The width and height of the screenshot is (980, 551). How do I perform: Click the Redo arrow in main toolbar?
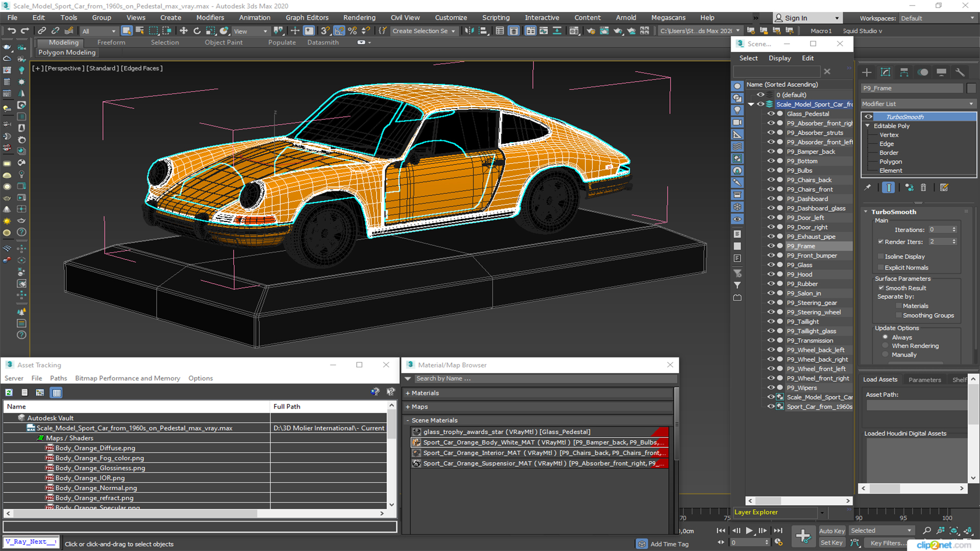[x=24, y=31]
